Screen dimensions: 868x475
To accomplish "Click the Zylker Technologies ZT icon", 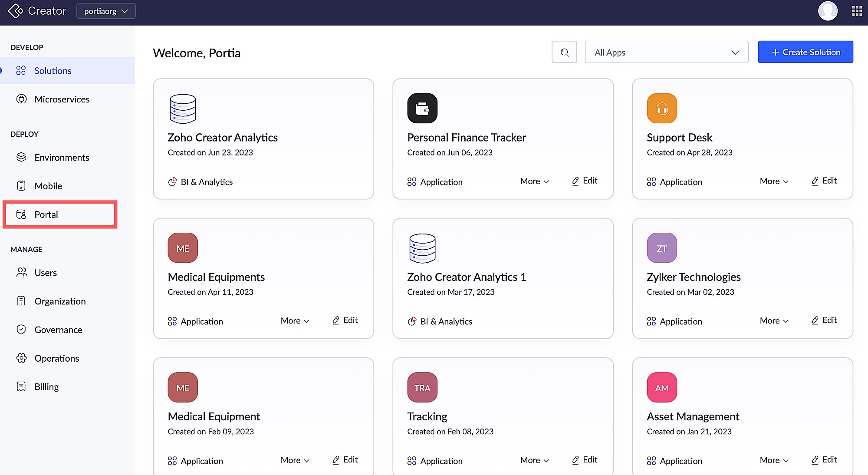I will point(662,248).
